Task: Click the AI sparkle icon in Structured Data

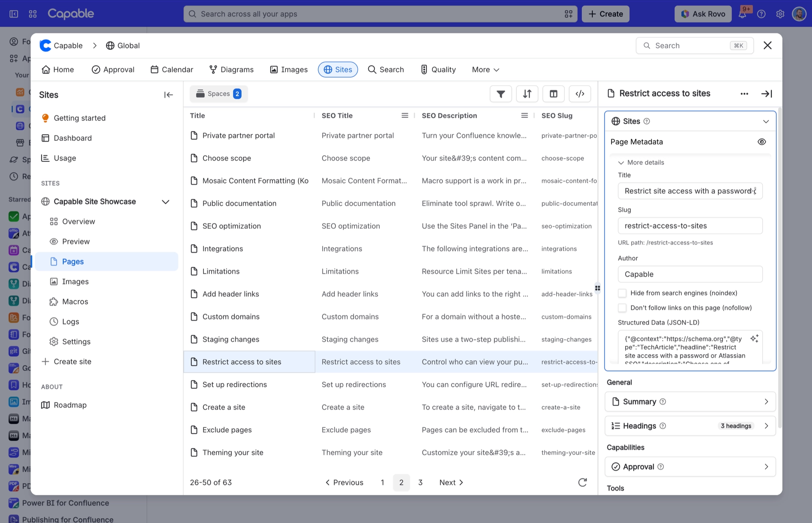Action: tap(754, 338)
